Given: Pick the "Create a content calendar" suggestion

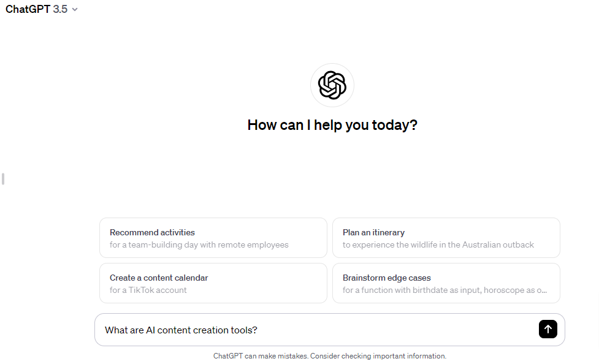Looking at the screenshot, I should 213,283.
